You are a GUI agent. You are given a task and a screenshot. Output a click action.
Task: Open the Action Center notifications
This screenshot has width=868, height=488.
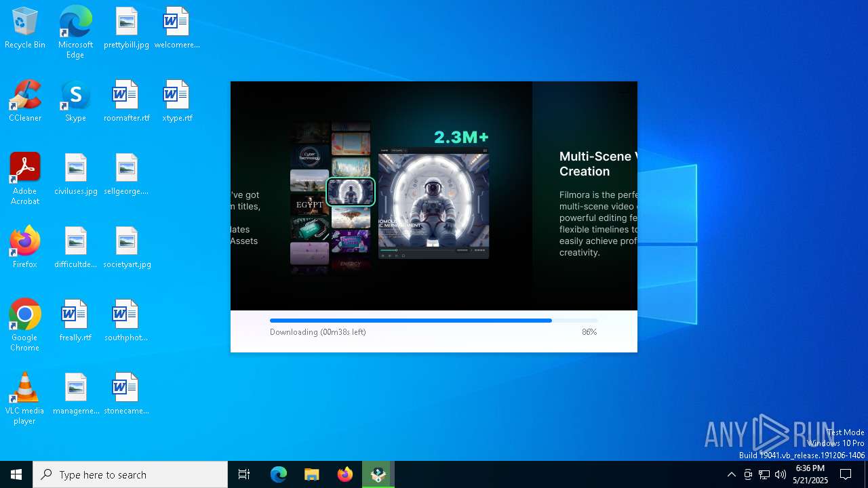pos(846,474)
